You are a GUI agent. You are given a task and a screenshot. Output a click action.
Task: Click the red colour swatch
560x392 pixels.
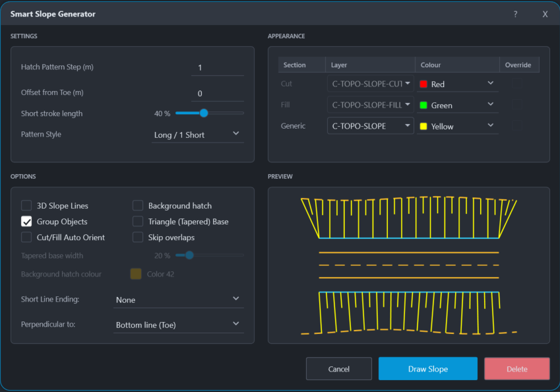click(423, 84)
